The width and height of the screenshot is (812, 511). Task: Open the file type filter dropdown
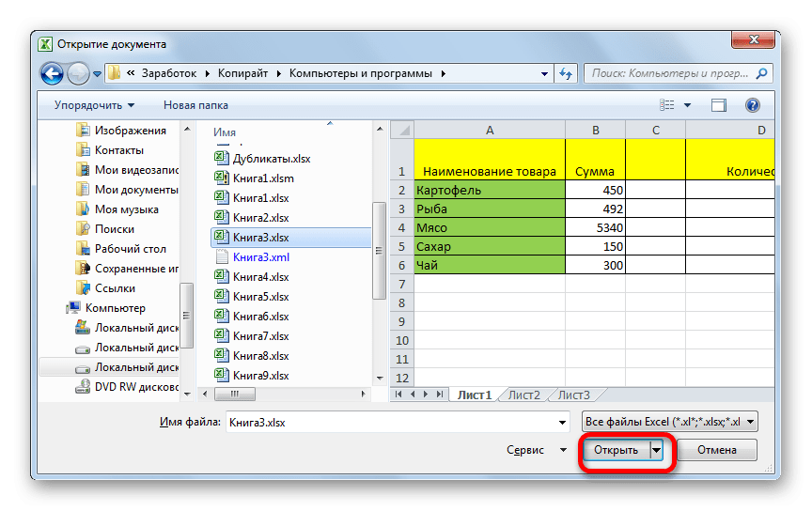(669, 422)
